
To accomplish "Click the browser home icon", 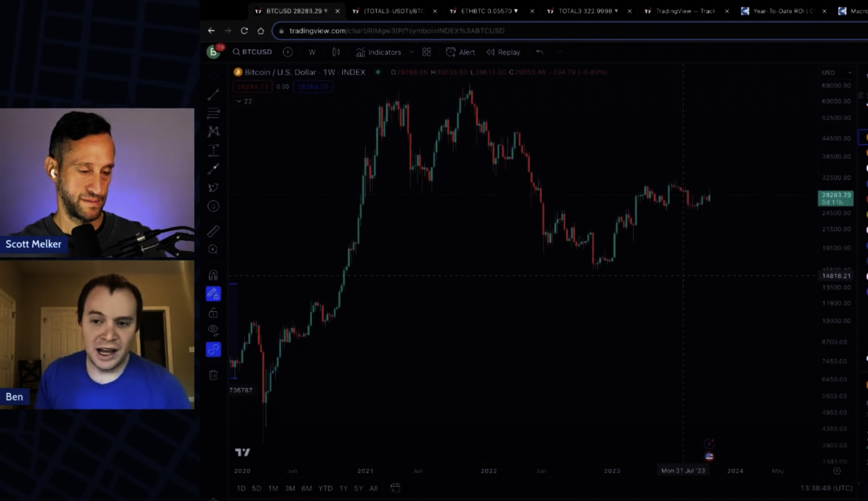I will tap(261, 31).
